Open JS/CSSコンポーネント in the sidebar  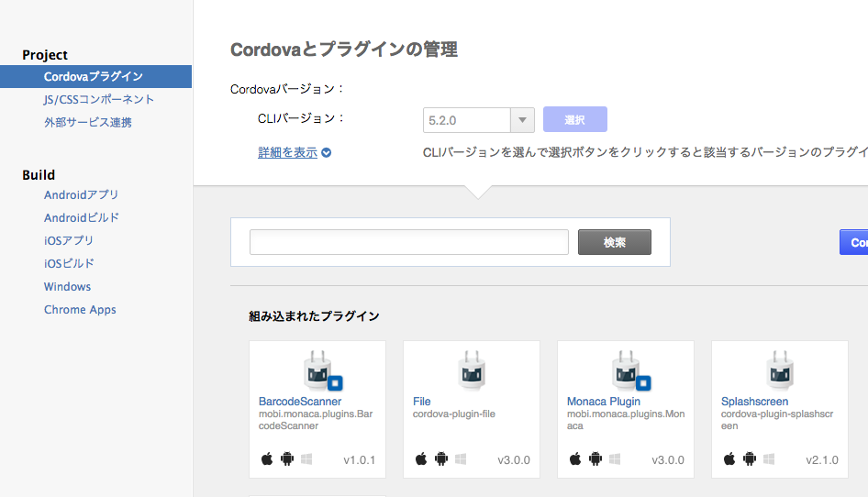click(x=99, y=100)
